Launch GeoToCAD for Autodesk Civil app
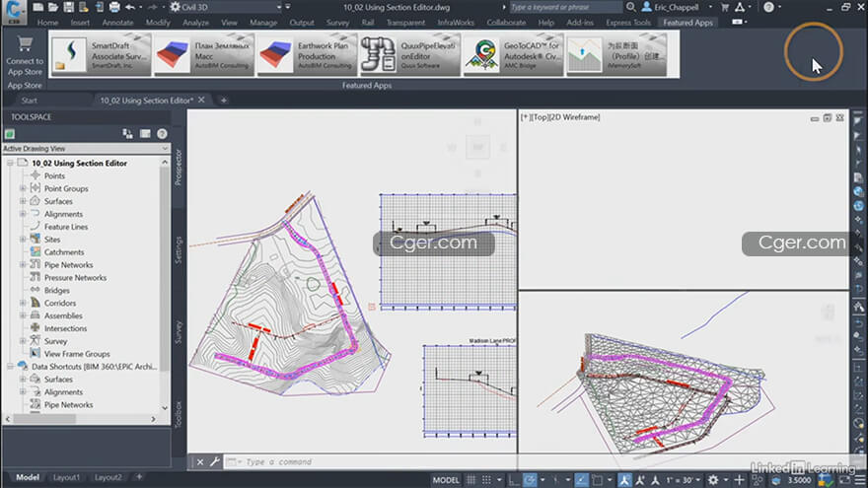 pyautogui.click(x=513, y=54)
